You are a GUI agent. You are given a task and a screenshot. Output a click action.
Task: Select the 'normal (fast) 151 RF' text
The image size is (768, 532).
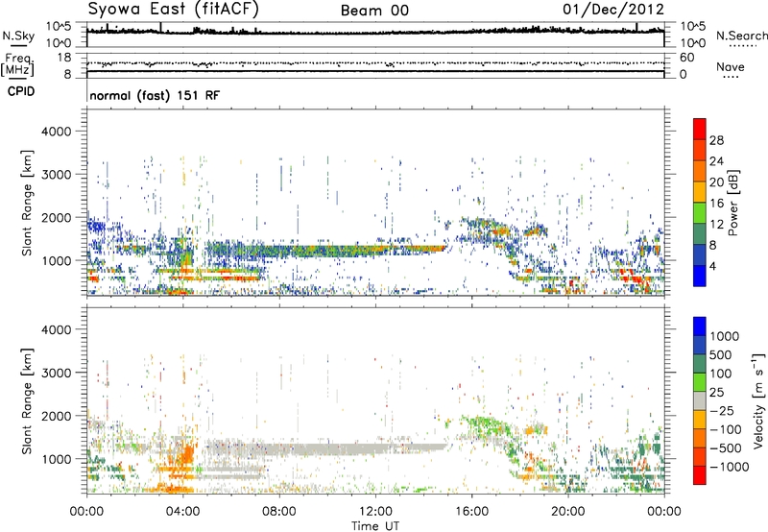(x=155, y=95)
